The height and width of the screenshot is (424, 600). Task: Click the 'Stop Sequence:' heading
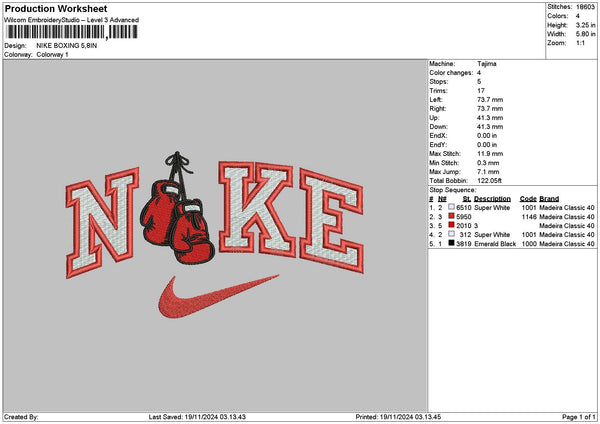point(453,190)
